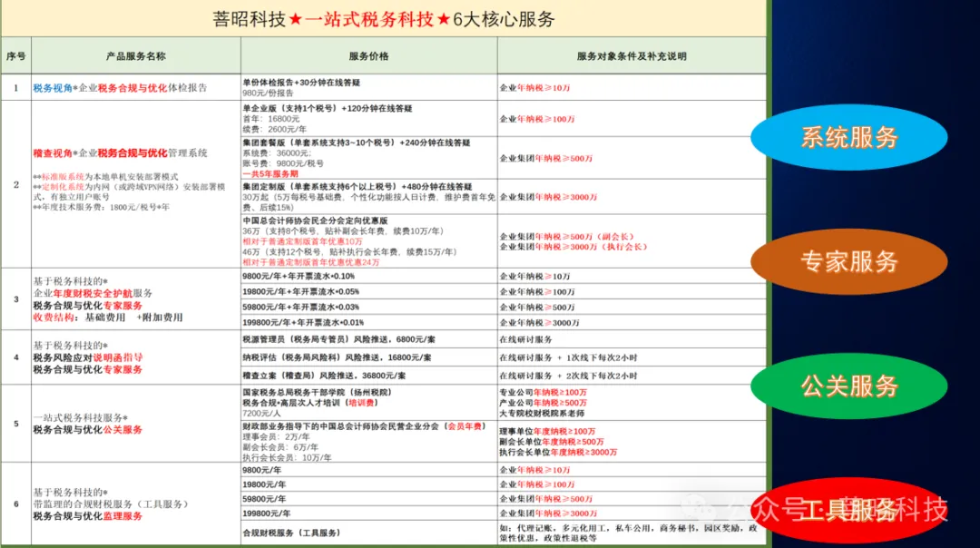The height and width of the screenshot is (548, 980).
Task: Click the 序号 column header
Action: coord(15,55)
